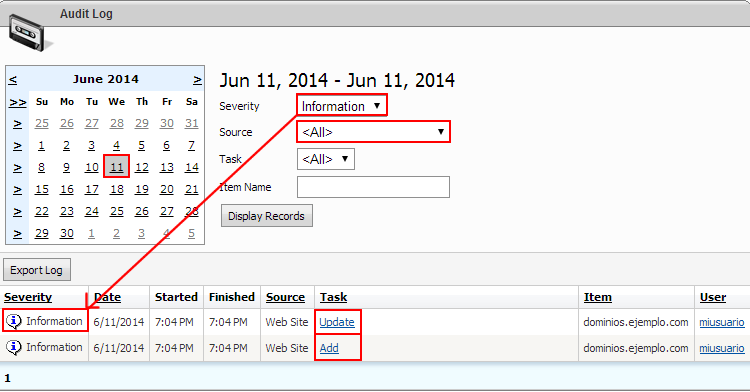Screen dimensions: 750x392
Task: Open miusuario link in Add row
Action: [x=722, y=348]
